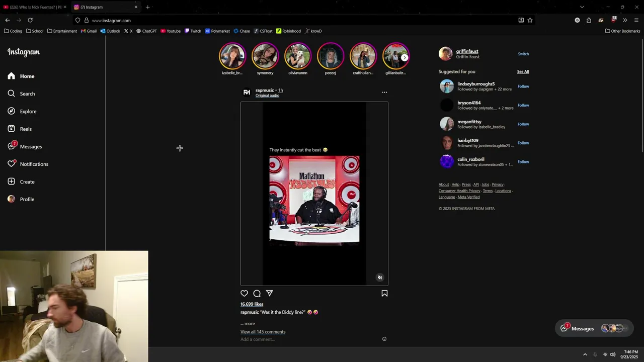Follow bryson4164
644x362 pixels.
[x=523, y=105]
